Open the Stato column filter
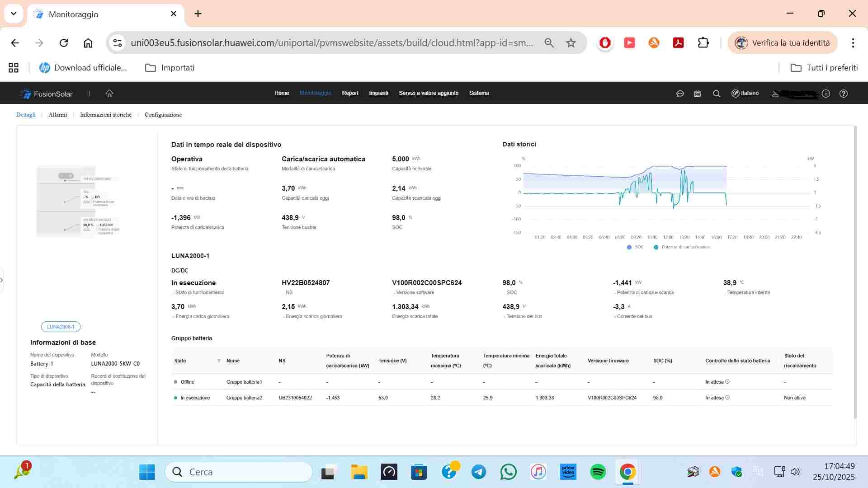The image size is (868, 488). point(219,361)
